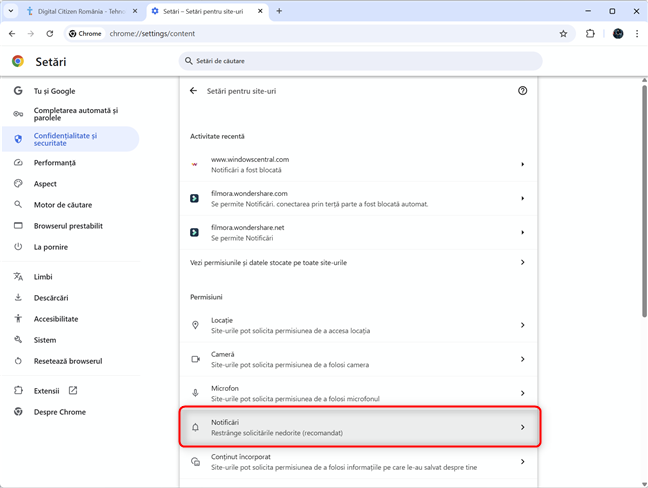Open the Extensions puzzle icon in toolbar
The width and height of the screenshot is (648, 488).
(x=590, y=33)
